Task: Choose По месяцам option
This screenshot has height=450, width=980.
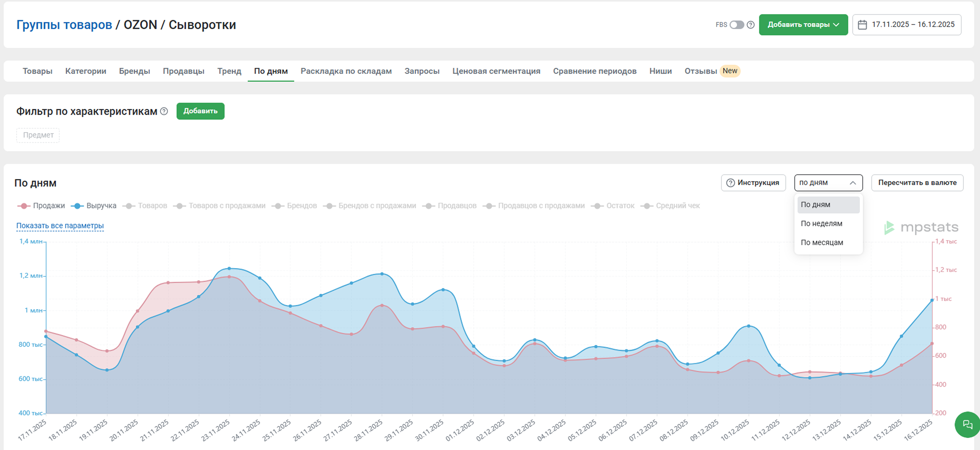Action: tap(822, 243)
